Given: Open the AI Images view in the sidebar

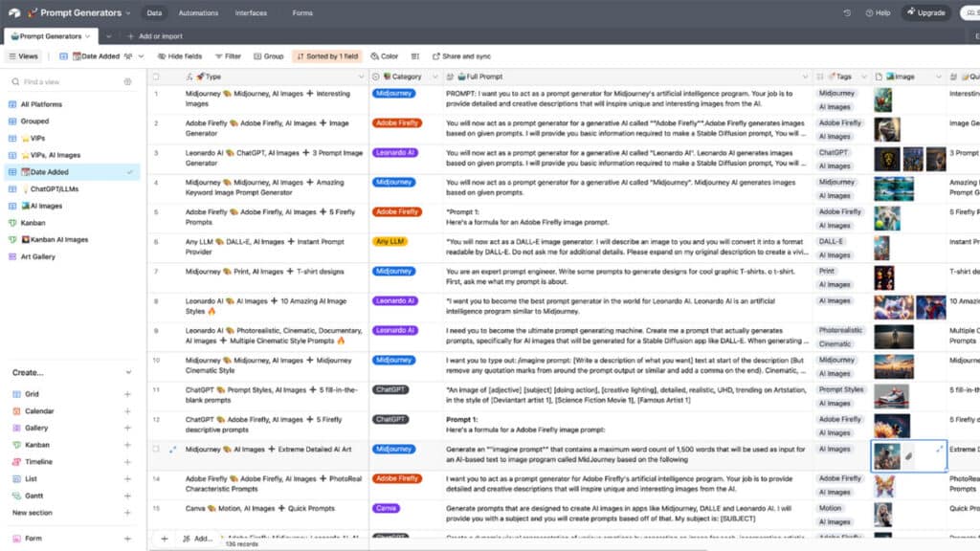Looking at the screenshot, I should click(71, 206).
